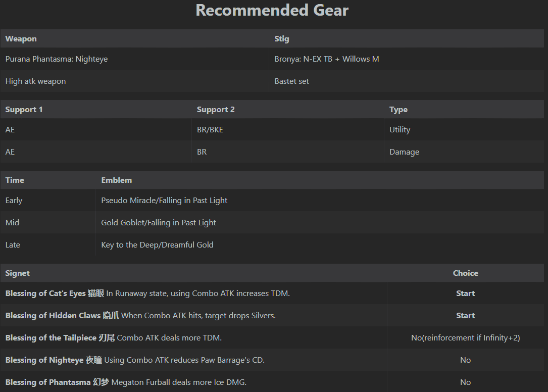Screen dimensions: 548x392
Task: Click the Emblem column header
Action: coord(116,180)
